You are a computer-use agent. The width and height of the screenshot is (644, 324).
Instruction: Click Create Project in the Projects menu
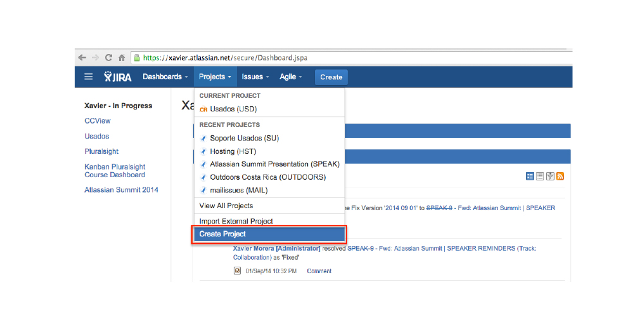[269, 234]
